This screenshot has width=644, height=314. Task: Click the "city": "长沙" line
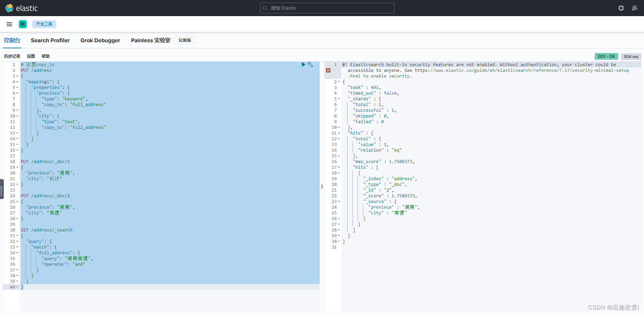[x=44, y=179]
